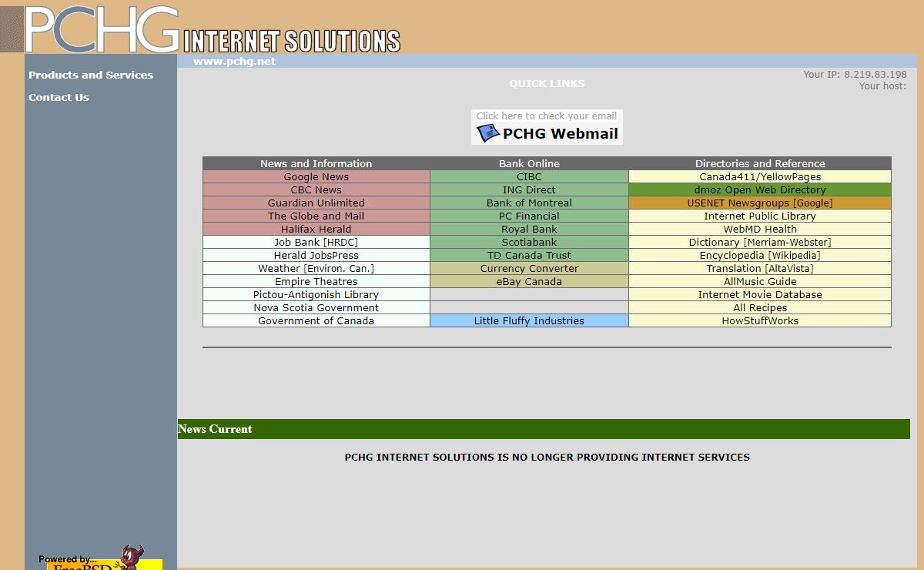Check Weather [Environ. Can.] link
This screenshot has width=924, height=570.
click(316, 269)
